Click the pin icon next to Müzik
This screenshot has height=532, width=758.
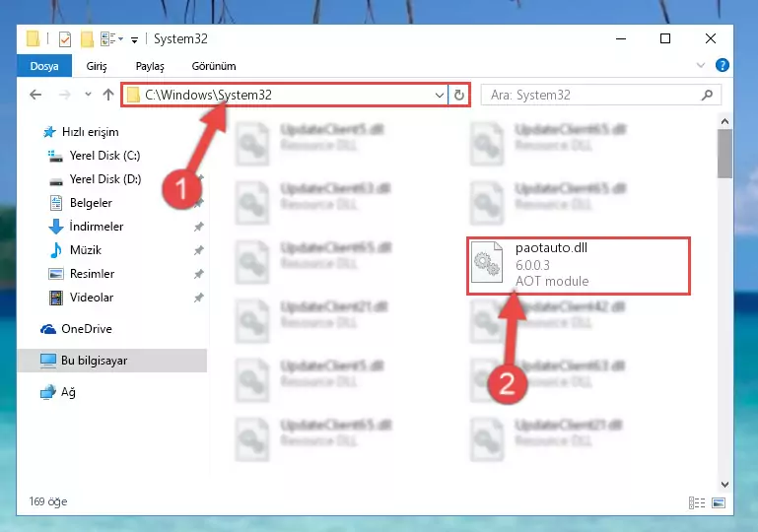199,250
